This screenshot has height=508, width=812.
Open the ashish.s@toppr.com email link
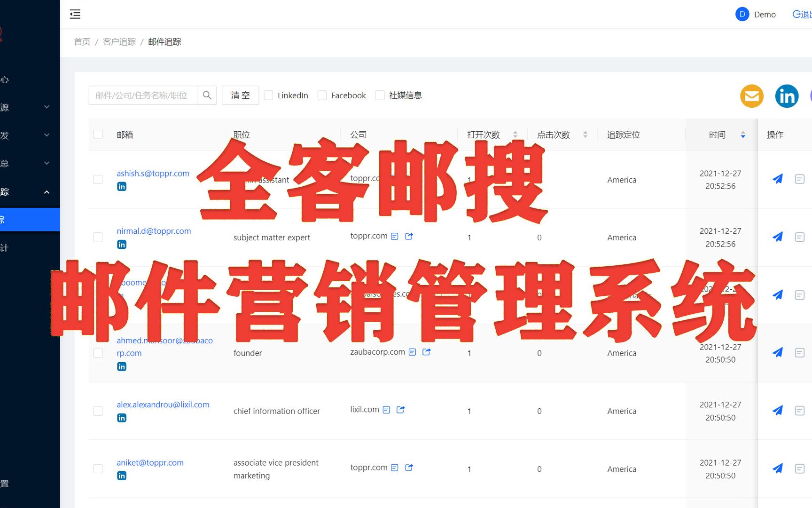153,173
